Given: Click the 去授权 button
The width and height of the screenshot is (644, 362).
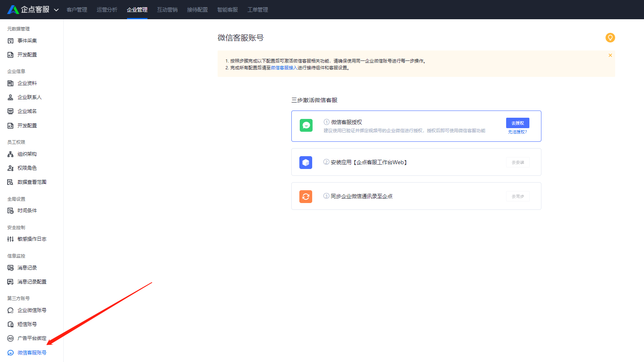Looking at the screenshot, I should tap(517, 123).
